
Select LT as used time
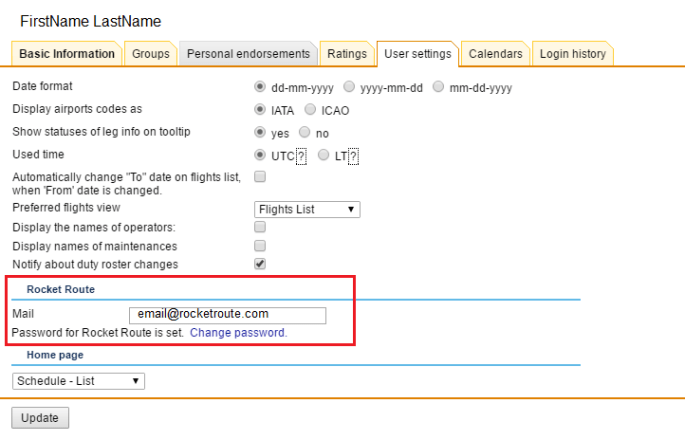pos(323,155)
